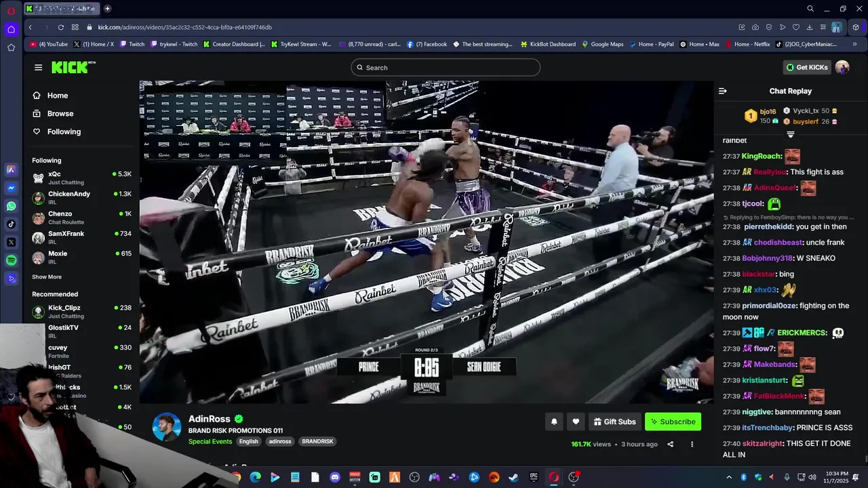Click the Special Events category link
The image size is (868, 488).
click(210, 441)
